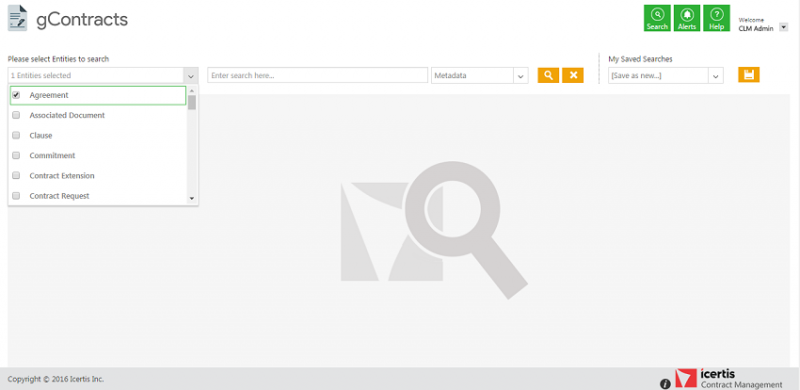The width and height of the screenshot is (800, 390).
Task: Click the Enter search here input field
Action: tap(317, 76)
